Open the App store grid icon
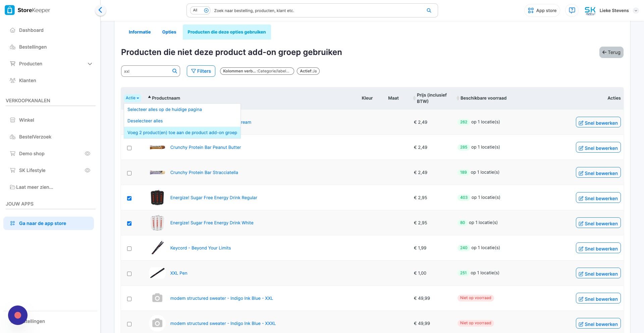This screenshot has height=333, width=644. point(531,10)
